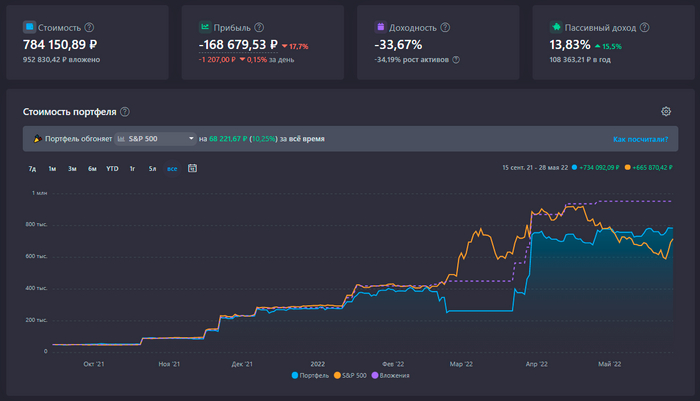This screenshot has height=401, width=700.
Task: Open the S&P 500 benchmark dropdown
Action: pyautogui.click(x=155, y=138)
